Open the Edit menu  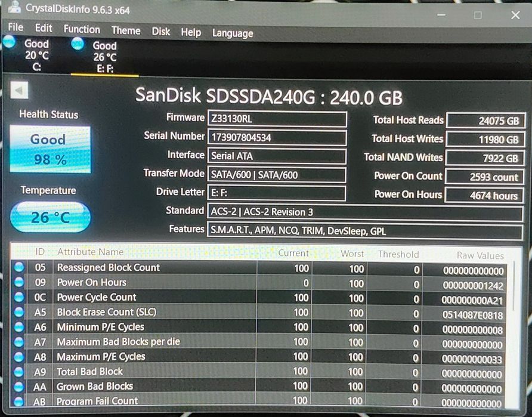tap(44, 28)
